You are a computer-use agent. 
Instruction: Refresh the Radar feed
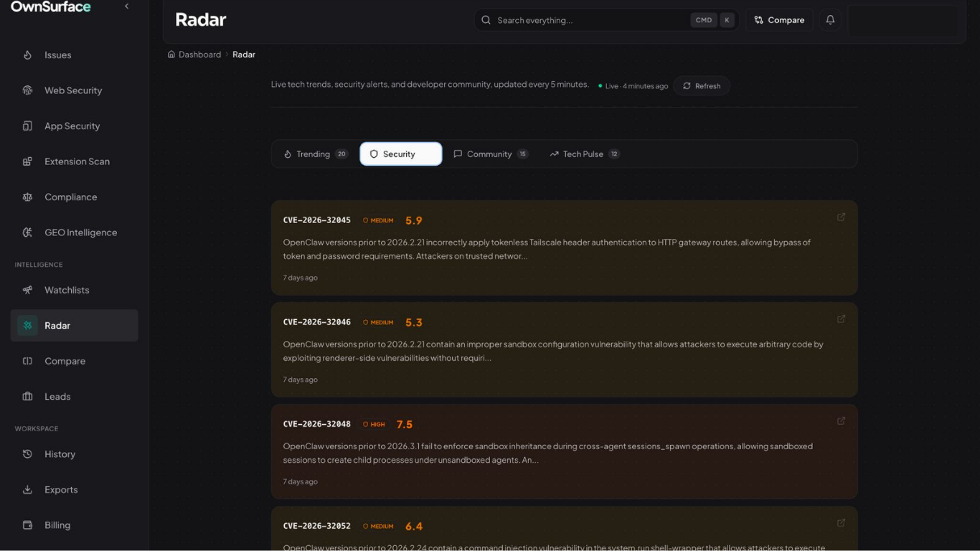click(x=702, y=86)
